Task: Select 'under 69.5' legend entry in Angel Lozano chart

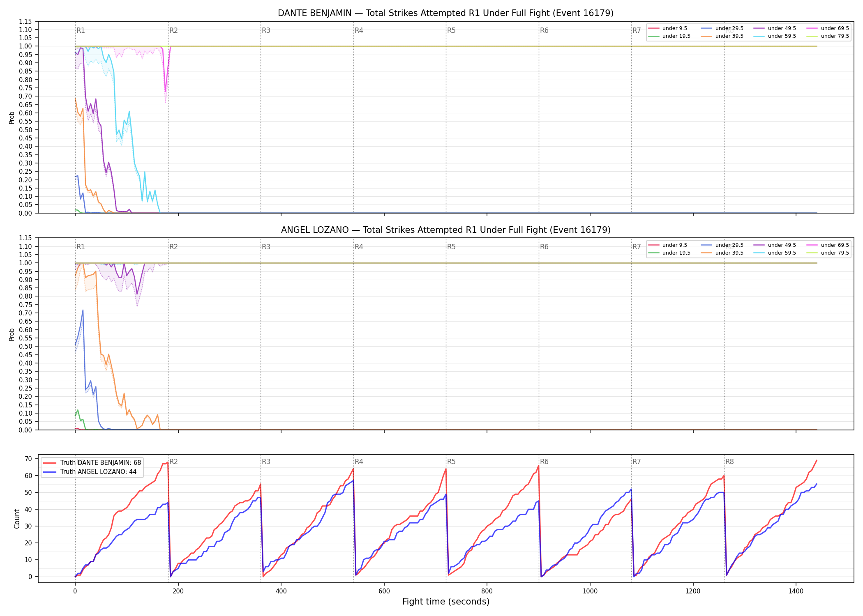Action: pos(828,245)
